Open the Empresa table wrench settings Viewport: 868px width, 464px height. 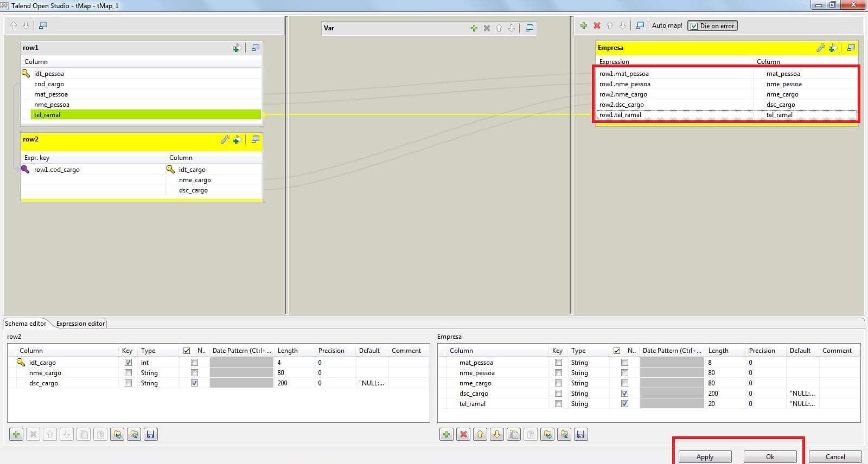coord(820,48)
